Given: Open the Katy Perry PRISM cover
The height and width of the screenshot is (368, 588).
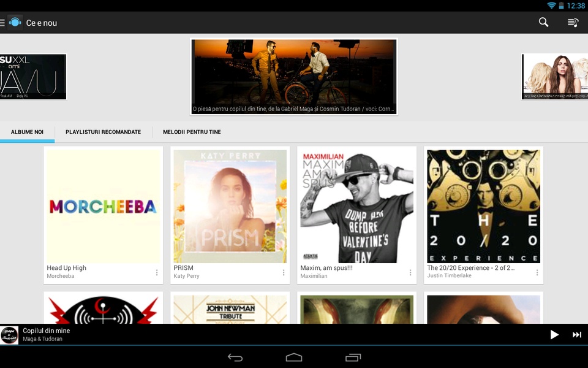Looking at the screenshot, I should click(230, 206).
